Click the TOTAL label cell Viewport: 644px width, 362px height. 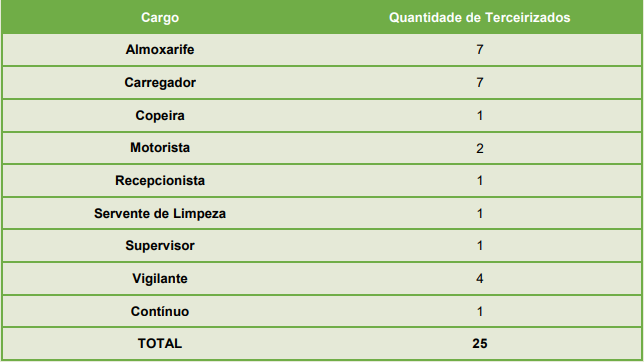(x=160, y=344)
